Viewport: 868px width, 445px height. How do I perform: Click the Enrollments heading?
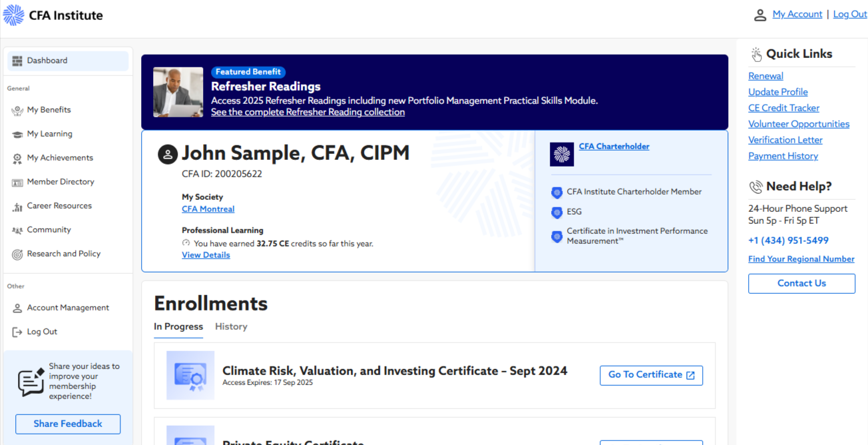210,304
